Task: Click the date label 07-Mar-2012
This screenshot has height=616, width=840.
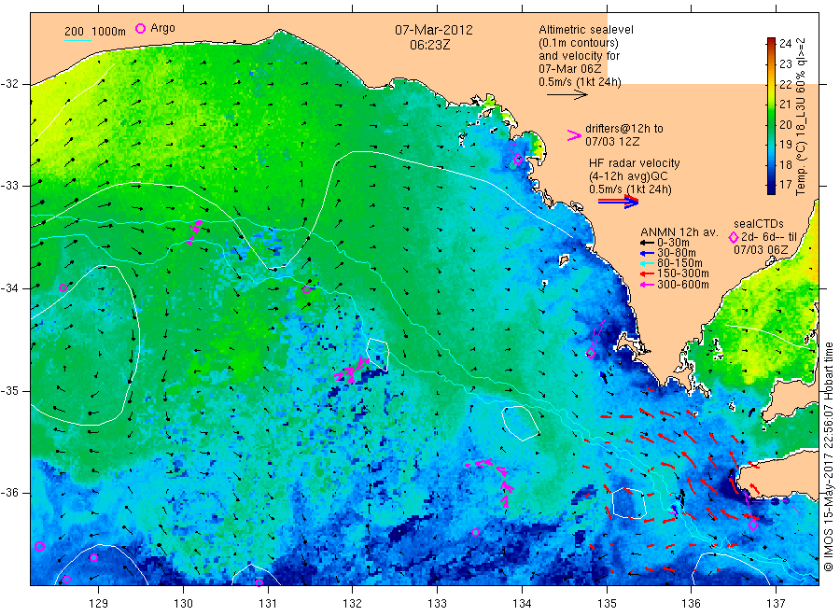Action: coord(434,30)
